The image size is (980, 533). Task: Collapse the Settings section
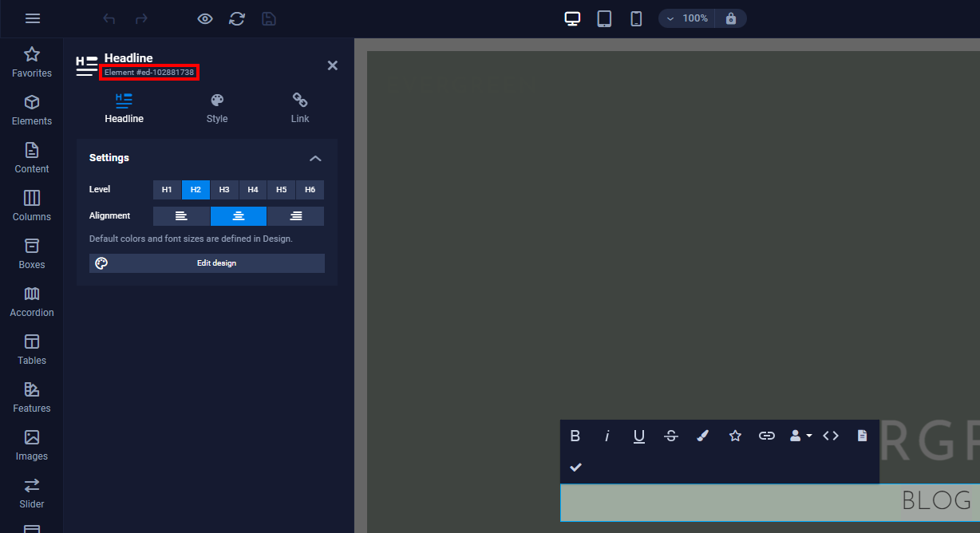coord(315,158)
